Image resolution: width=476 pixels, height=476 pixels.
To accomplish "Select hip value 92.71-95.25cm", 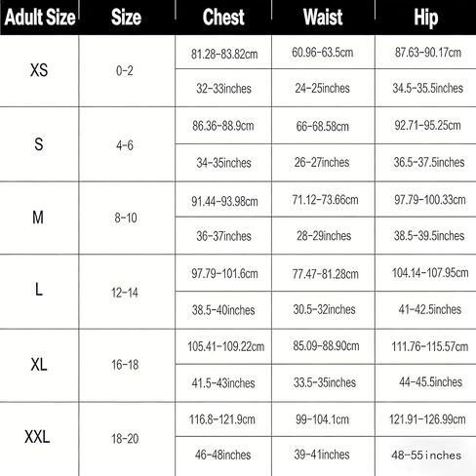I will (427, 125).
